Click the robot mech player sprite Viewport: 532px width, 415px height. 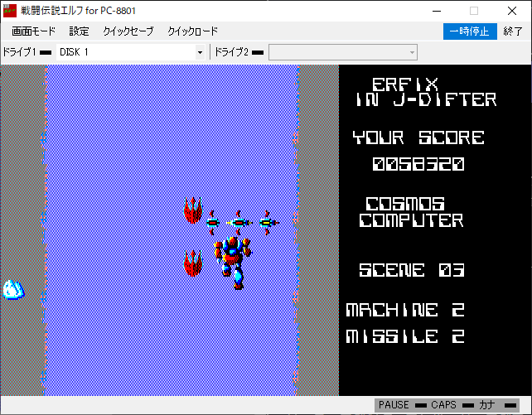tap(233, 263)
